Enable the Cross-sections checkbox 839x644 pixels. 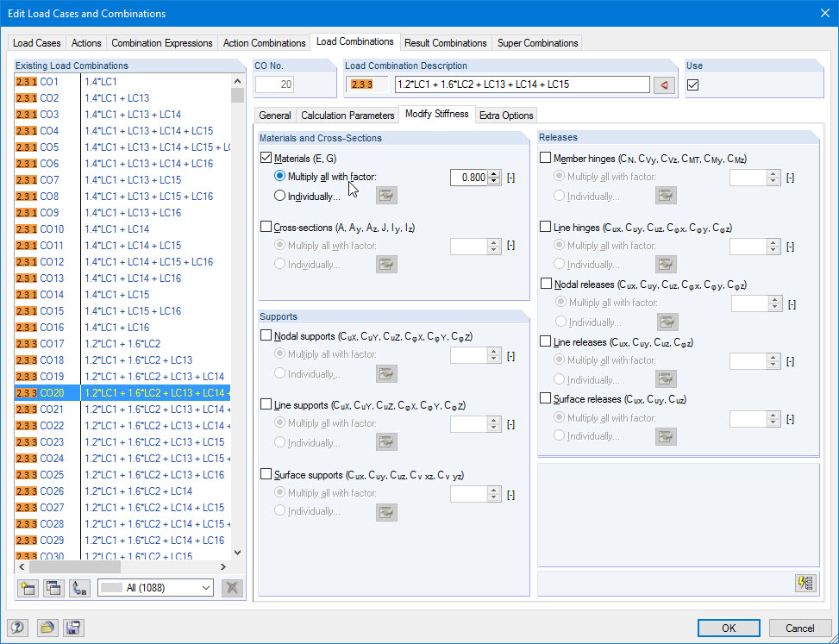pyautogui.click(x=266, y=227)
